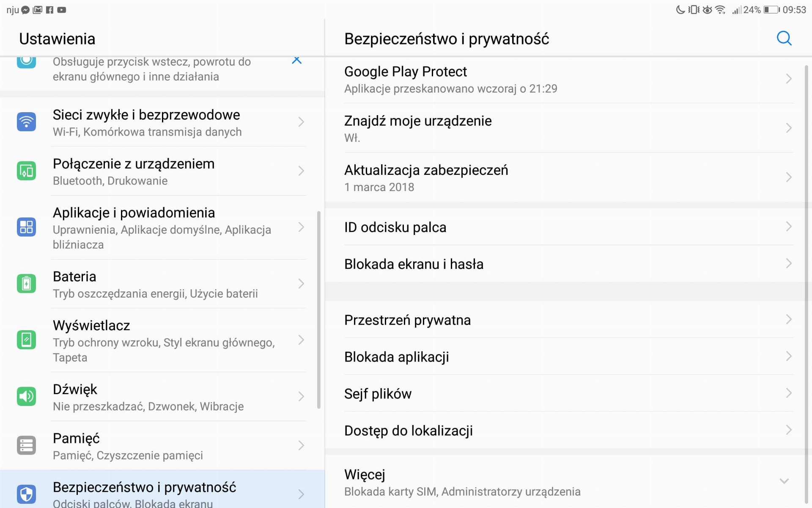This screenshot has height=508, width=812.
Task: Open Google Play Protect chevron
Action: tap(789, 79)
